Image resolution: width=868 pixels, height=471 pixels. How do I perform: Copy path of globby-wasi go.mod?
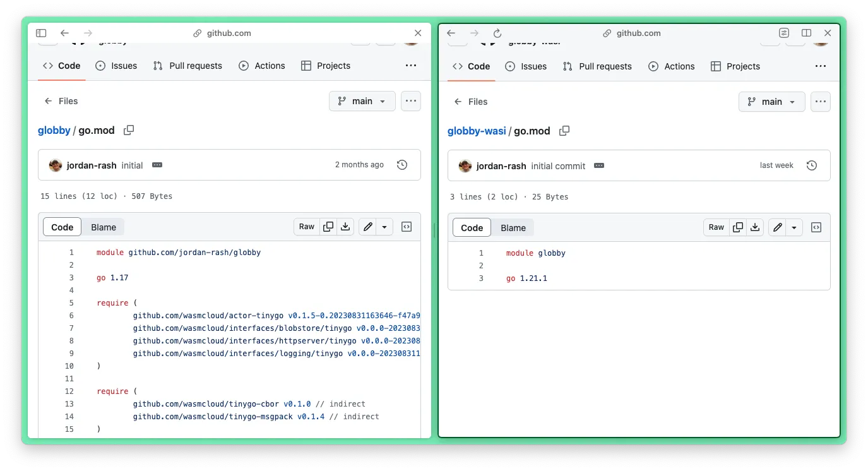[x=564, y=131]
